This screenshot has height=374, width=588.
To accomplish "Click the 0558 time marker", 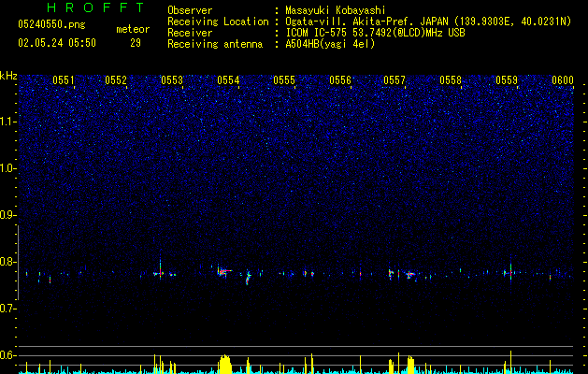I will [451, 80].
